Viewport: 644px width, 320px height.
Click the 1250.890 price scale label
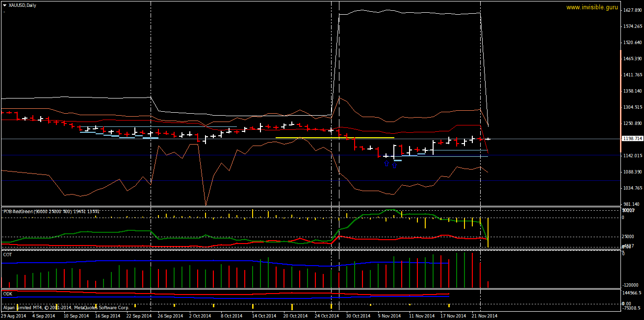click(x=633, y=123)
